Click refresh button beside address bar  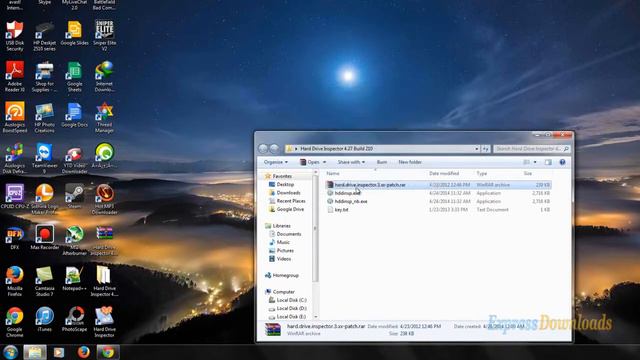pyautogui.click(x=485, y=149)
